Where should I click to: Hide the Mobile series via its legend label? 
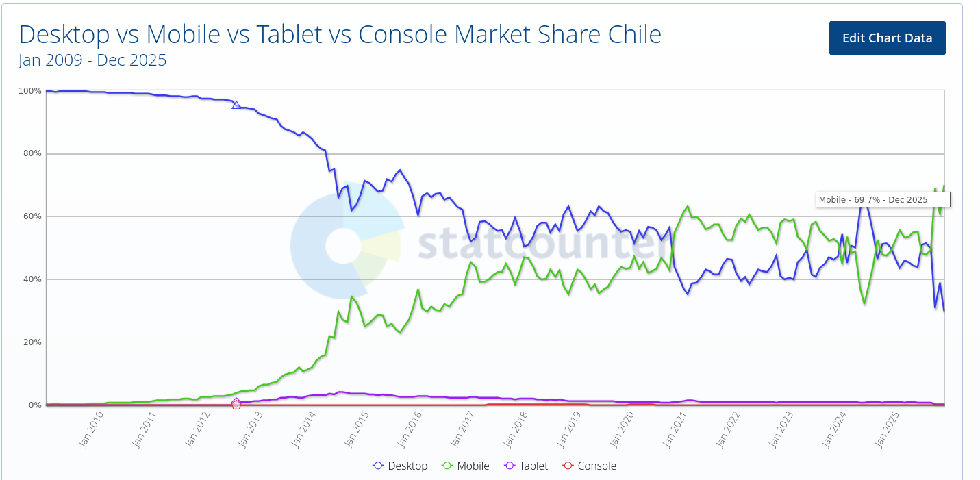click(x=473, y=466)
